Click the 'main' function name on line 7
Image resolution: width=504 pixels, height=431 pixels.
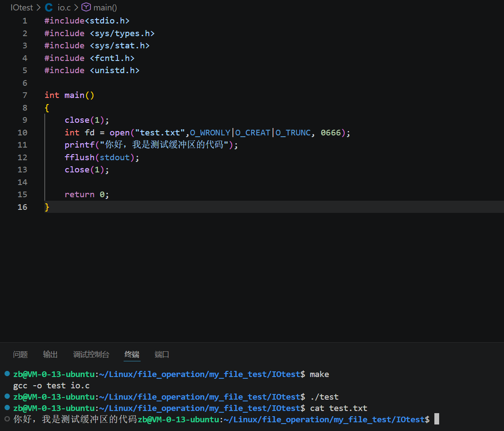(74, 95)
